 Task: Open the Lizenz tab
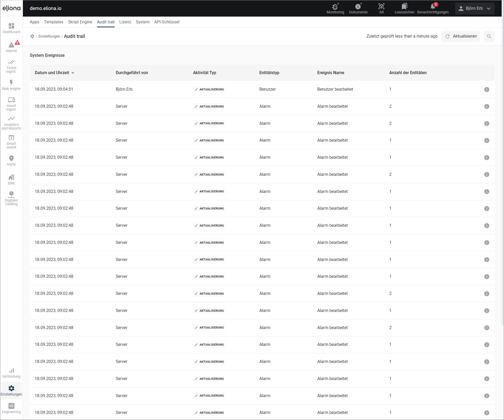tap(125, 22)
